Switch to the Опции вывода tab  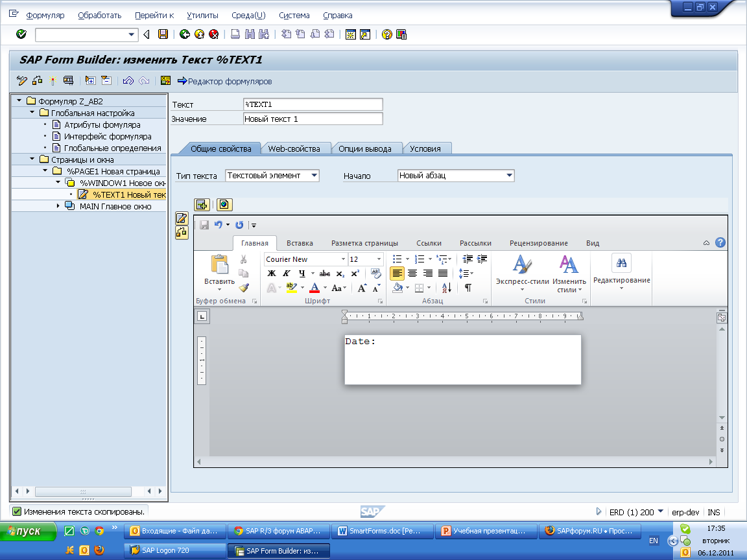pyautogui.click(x=365, y=148)
